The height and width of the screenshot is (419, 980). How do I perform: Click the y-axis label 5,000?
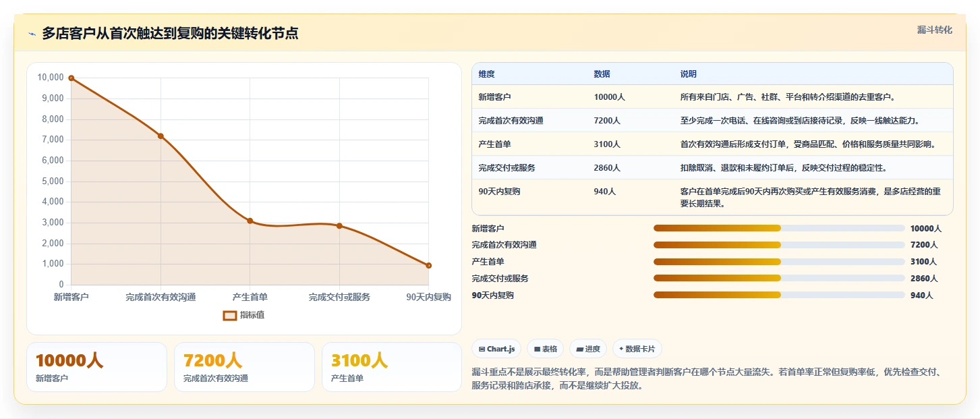click(53, 181)
